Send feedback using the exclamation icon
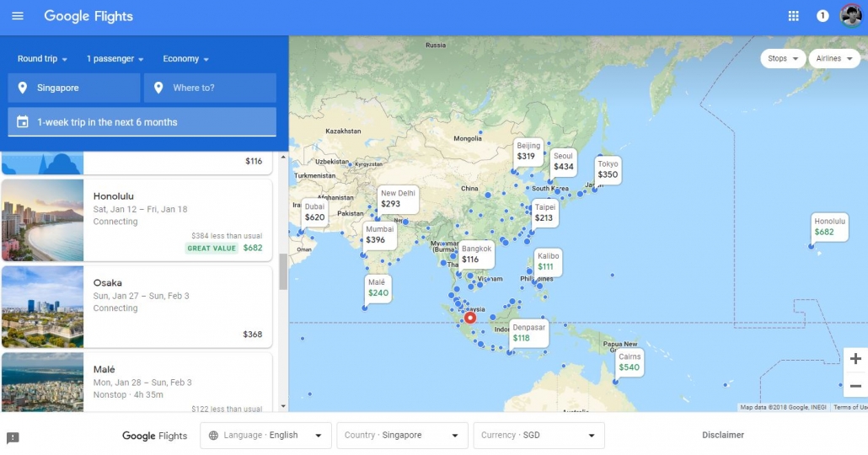 13,438
